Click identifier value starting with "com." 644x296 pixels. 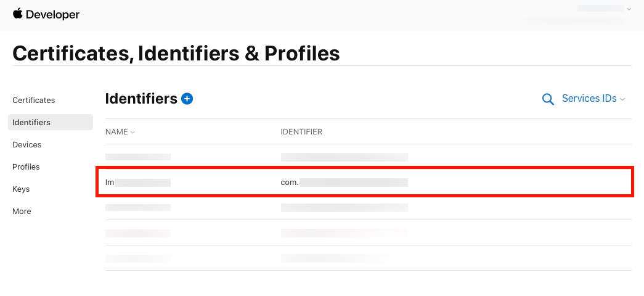click(344, 183)
